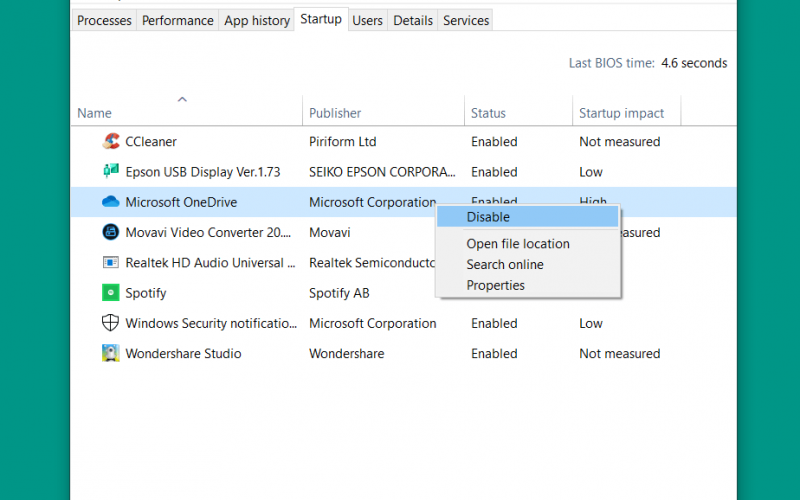Select the Spotify entry name
800x500 pixels.
click(145, 293)
